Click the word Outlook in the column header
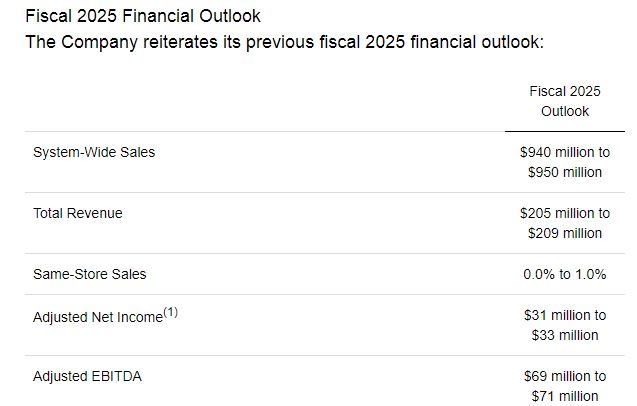Image resolution: width=637 pixels, height=406 pixels. point(565,111)
